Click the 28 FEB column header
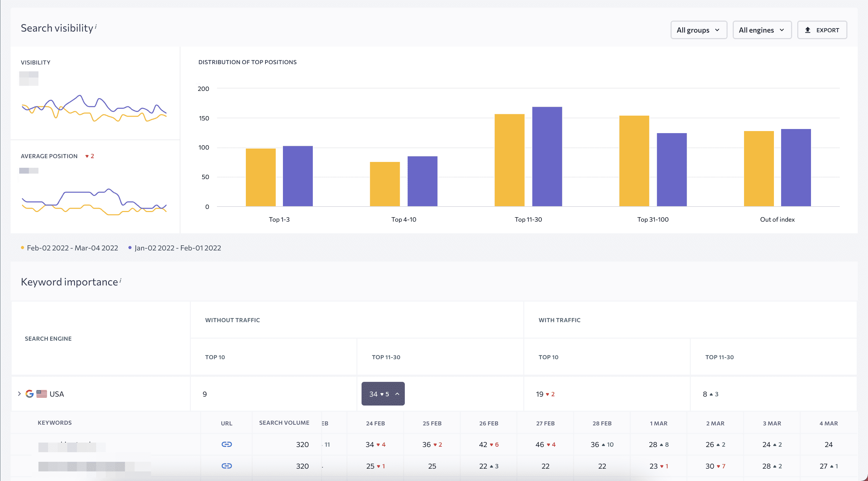This screenshot has height=481, width=868. (x=602, y=423)
